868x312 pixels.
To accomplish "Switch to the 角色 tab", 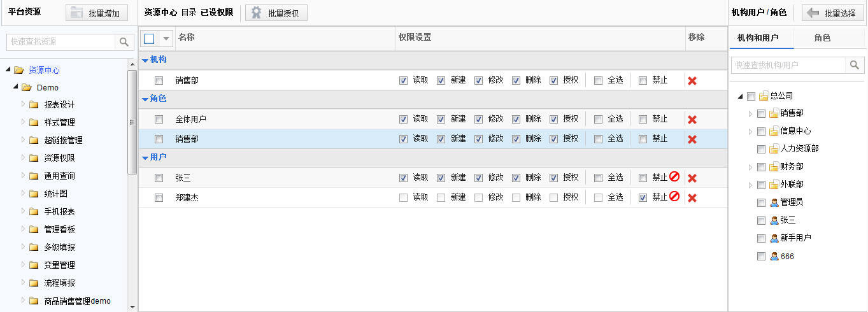I will (822, 38).
